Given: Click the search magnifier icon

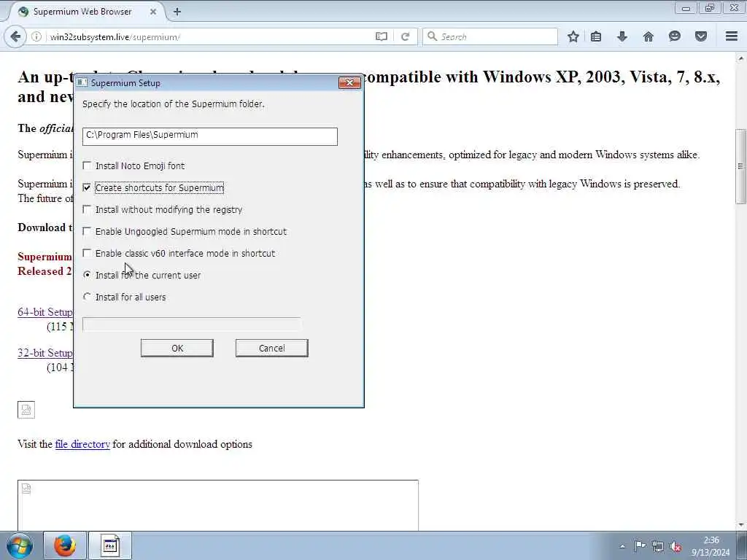Looking at the screenshot, I should tap(432, 36).
